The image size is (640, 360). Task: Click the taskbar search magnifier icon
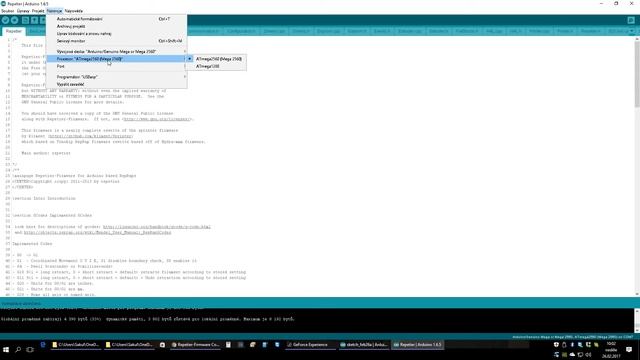(18, 350)
